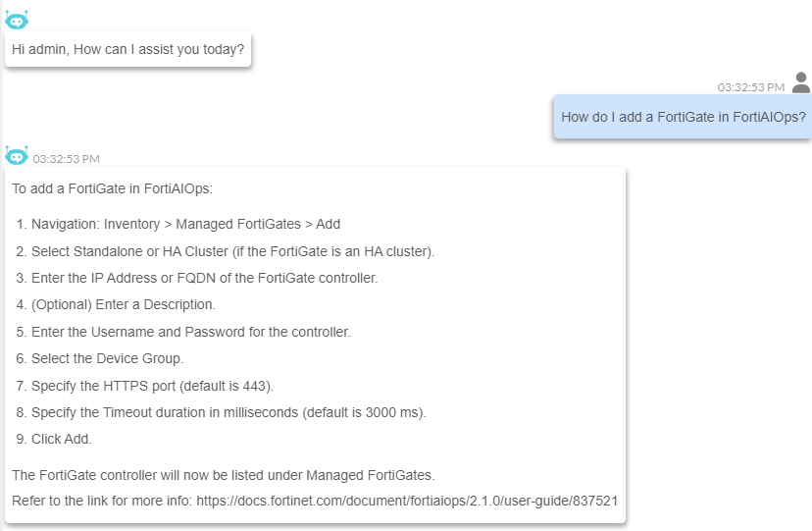
Task: Select the user question message bubble
Action: tap(683, 117)
